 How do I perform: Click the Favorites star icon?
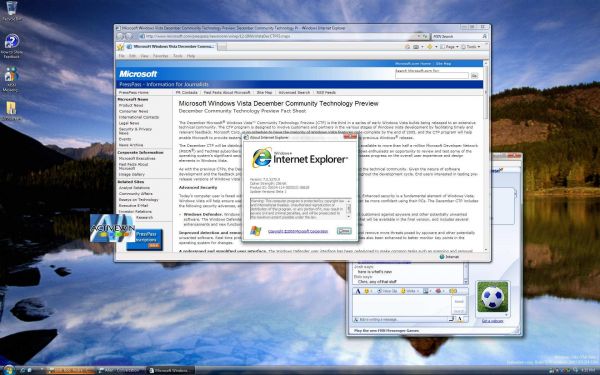click(120, 47)
